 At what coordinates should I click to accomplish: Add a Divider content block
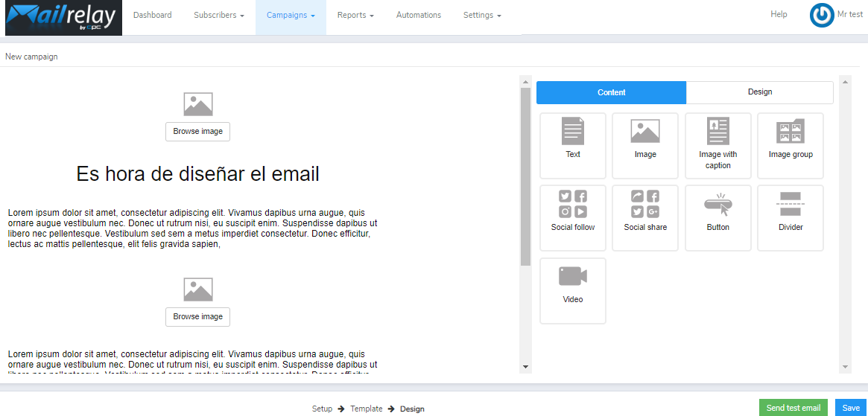pos(791,218)
